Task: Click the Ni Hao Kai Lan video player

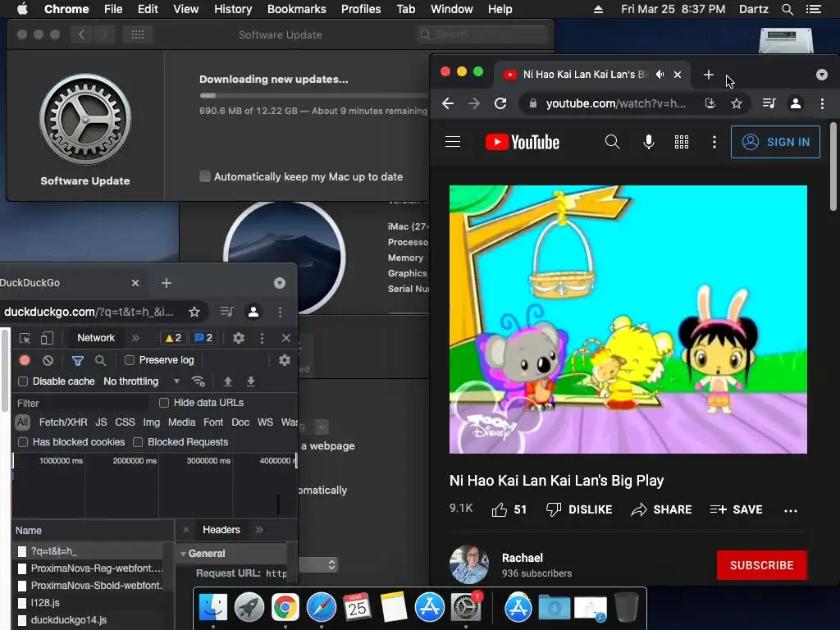Action: click(628, 319)
